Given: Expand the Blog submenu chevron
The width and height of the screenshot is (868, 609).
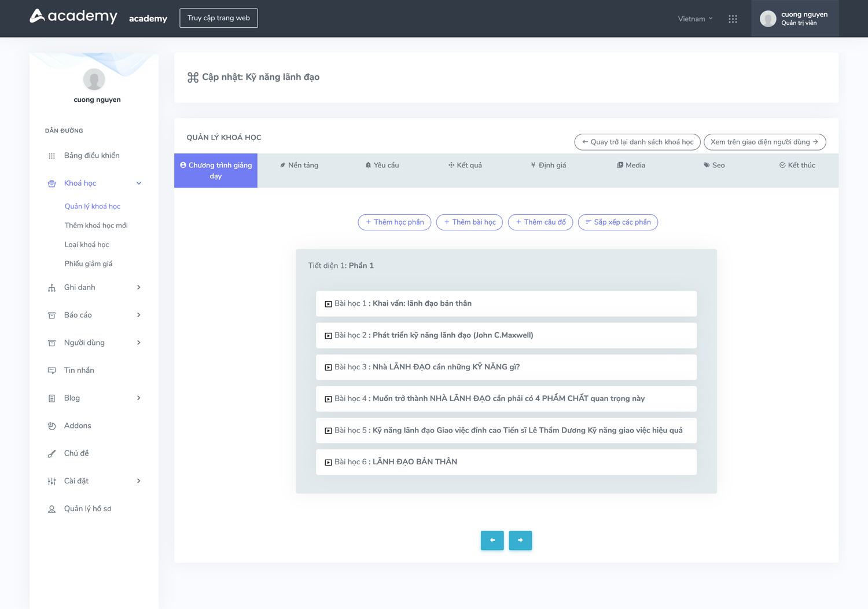Looking at the screenshot, I should pos(139,398).
